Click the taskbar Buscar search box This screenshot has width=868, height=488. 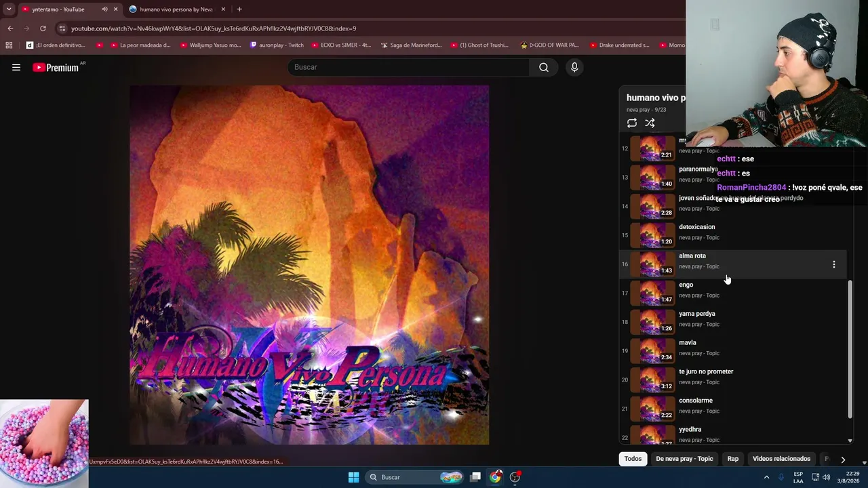(x=416, y=477)
